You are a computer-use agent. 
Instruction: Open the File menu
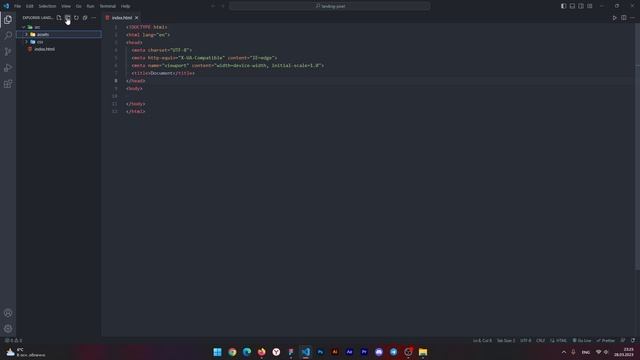click(x=18, y=6)
